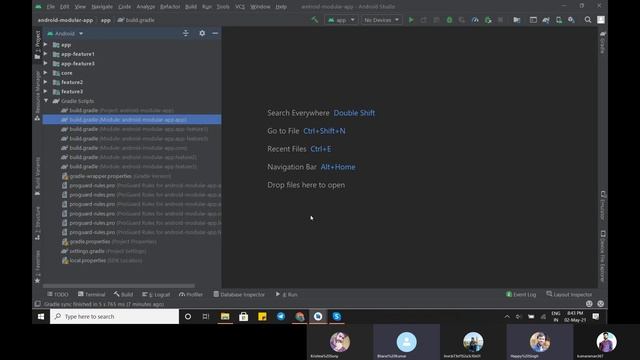Open the Profile speedometer icon in toolbar
The height and width of the screenshot is (360, 640).
click(x=475, y=20)
